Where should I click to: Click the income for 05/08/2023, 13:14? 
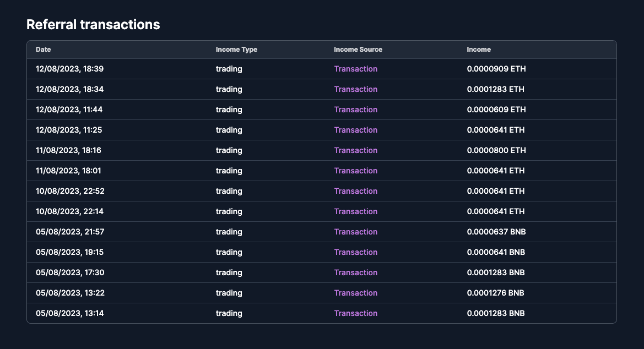click(496, 313)
